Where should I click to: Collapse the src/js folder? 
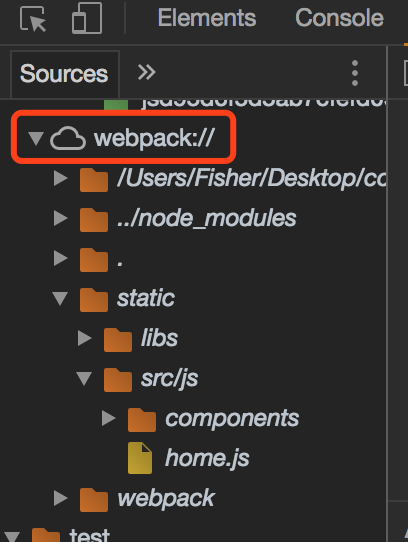point(84,378)
